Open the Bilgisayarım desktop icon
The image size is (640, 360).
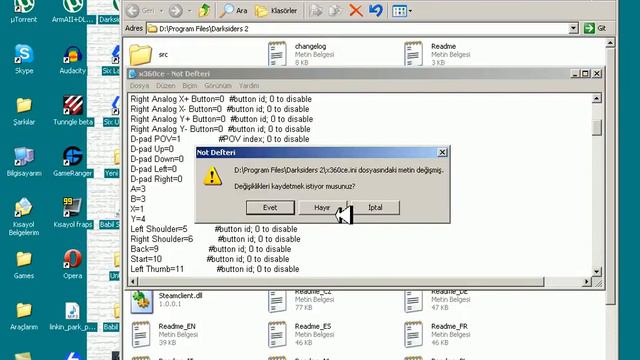[24, 162]
